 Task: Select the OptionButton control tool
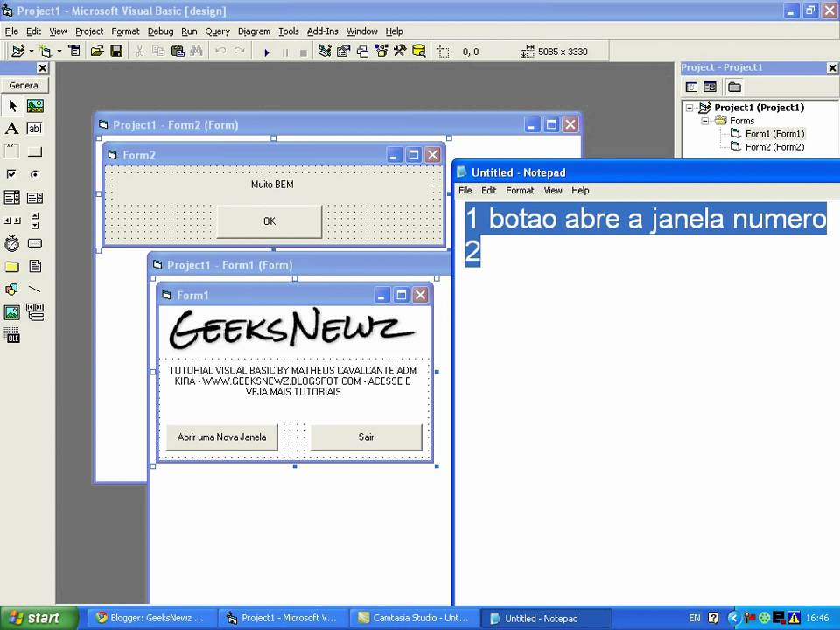click(35, 173)
